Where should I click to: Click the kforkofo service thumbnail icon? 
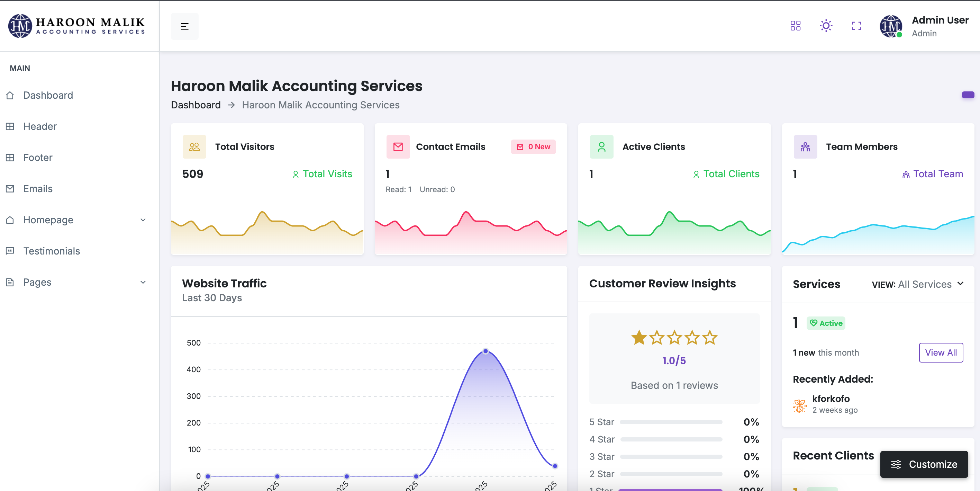[x=800, y=405]
